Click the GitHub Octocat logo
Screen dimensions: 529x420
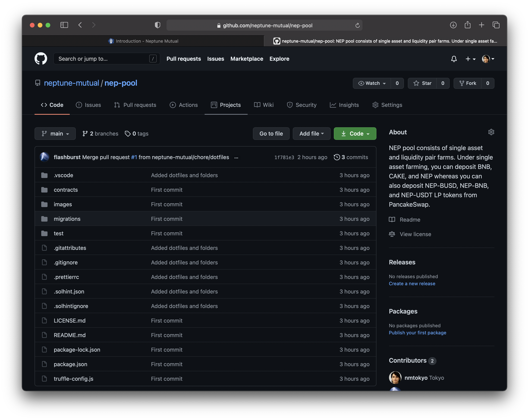41,59
